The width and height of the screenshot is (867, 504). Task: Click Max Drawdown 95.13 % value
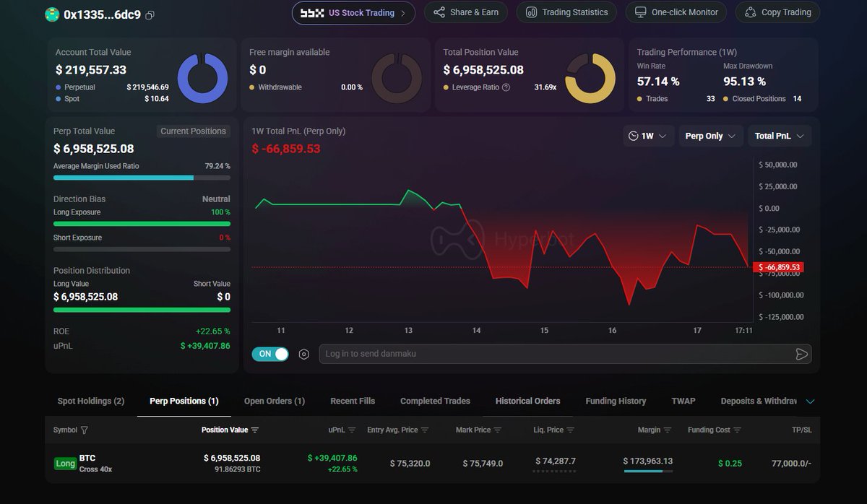click(x=744, y=82)
